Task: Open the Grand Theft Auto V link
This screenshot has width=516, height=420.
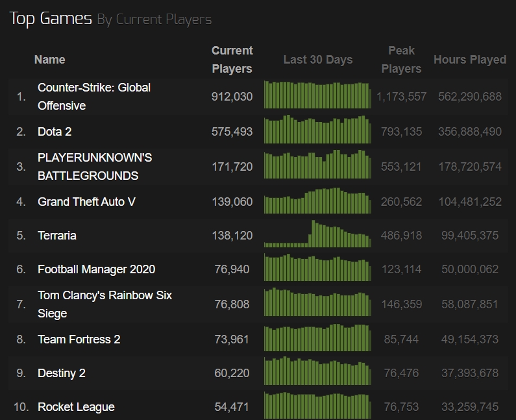Action: 86,202
